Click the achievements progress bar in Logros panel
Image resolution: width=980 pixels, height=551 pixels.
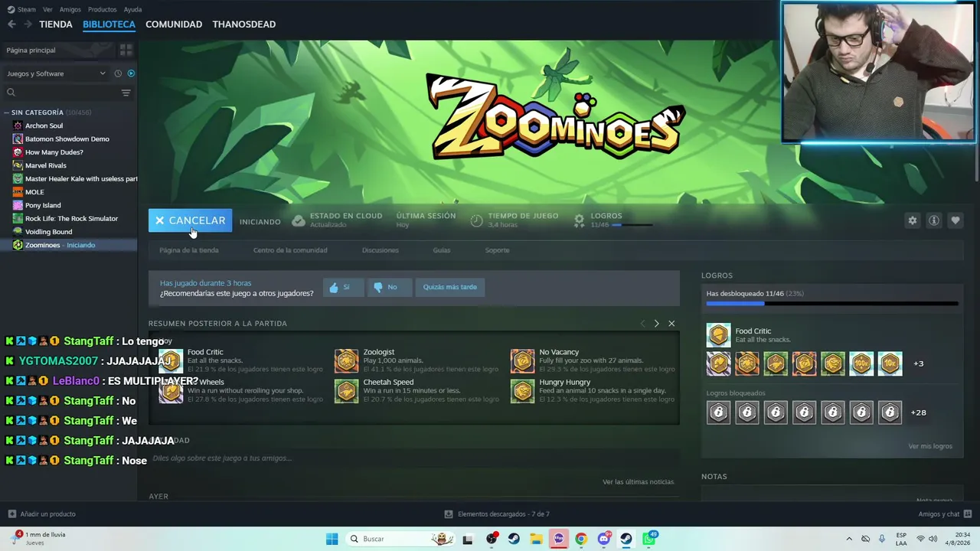[x=832, y=304]
